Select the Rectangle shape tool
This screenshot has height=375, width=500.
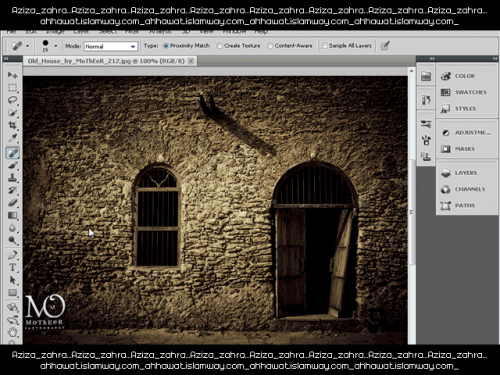pos(13,293)
